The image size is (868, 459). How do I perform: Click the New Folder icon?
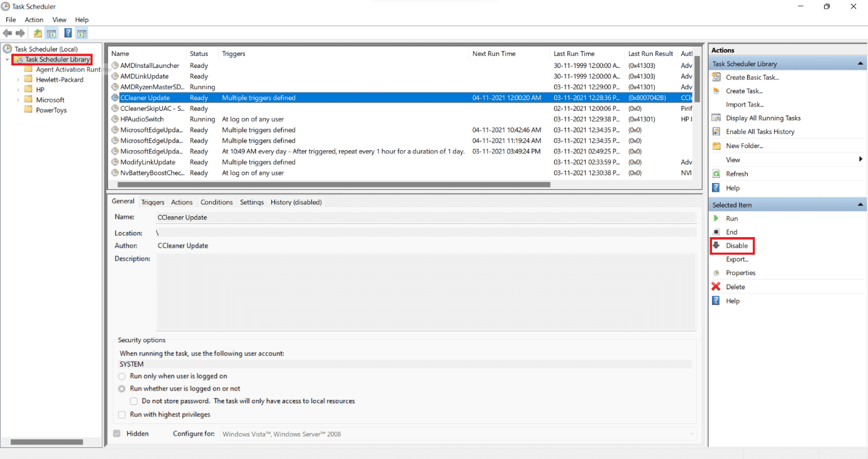tap(716, 145)
